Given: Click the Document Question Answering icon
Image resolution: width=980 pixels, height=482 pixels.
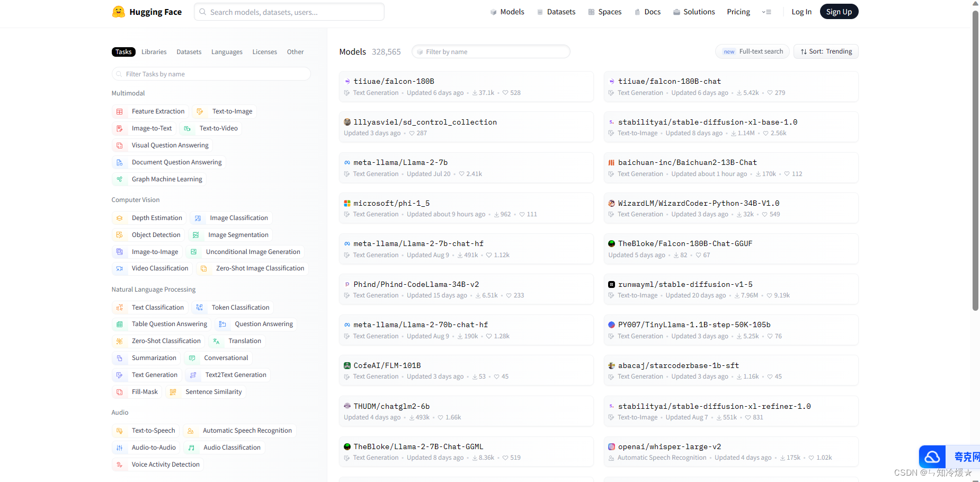Looking at the screenshot, I should (120, 162).
